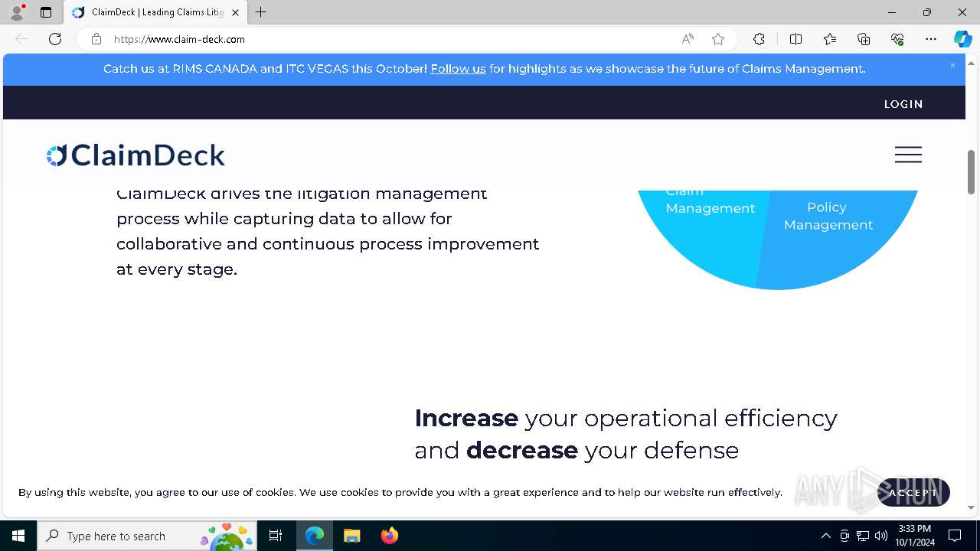980x551 pixels.
Task: Open the clock and calendar
Action: [916, 536]
